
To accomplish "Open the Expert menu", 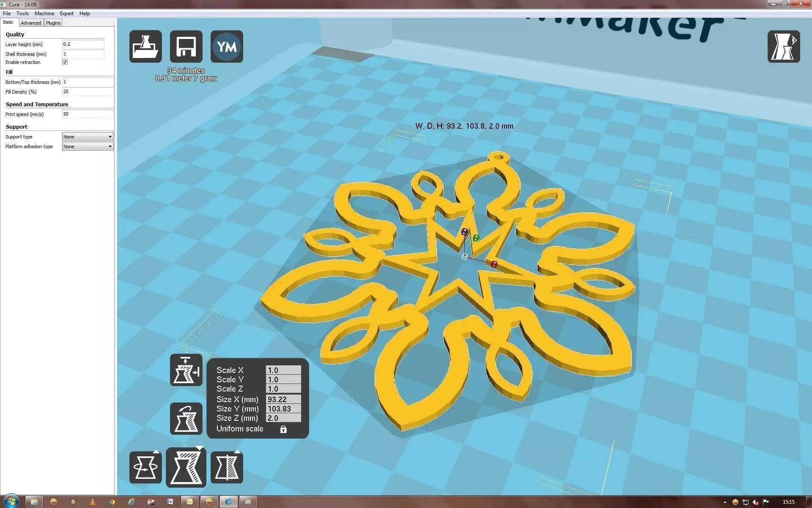I will point(67,14).
